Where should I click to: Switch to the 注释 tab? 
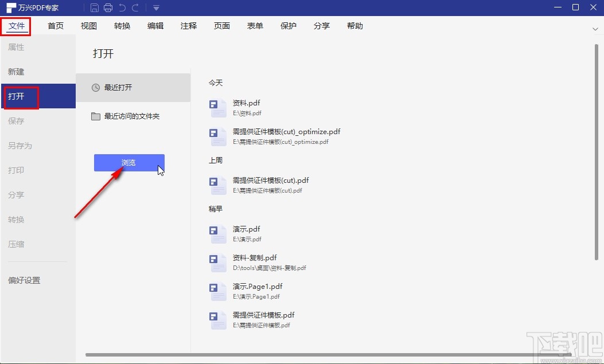(188, 25)
